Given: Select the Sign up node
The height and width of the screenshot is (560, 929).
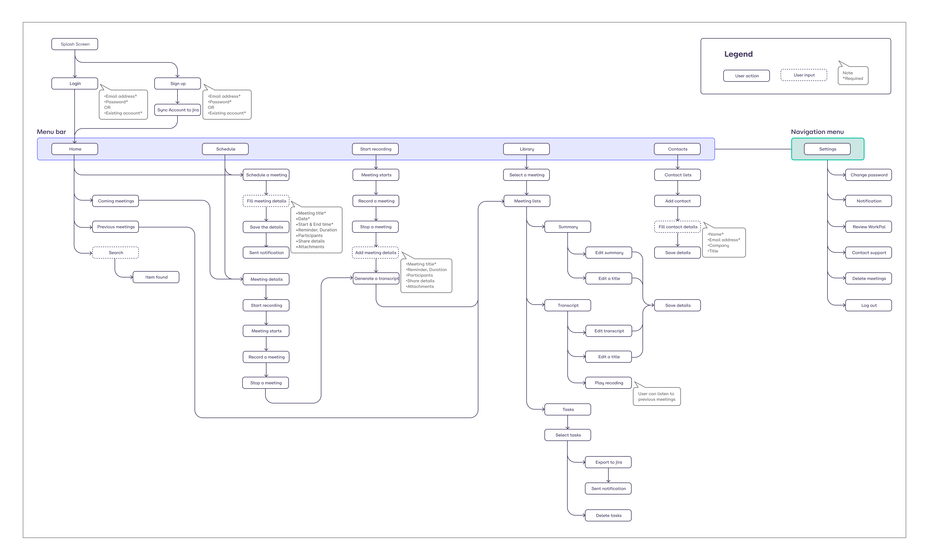Looking at the screenshot, I should pos(177,83).
